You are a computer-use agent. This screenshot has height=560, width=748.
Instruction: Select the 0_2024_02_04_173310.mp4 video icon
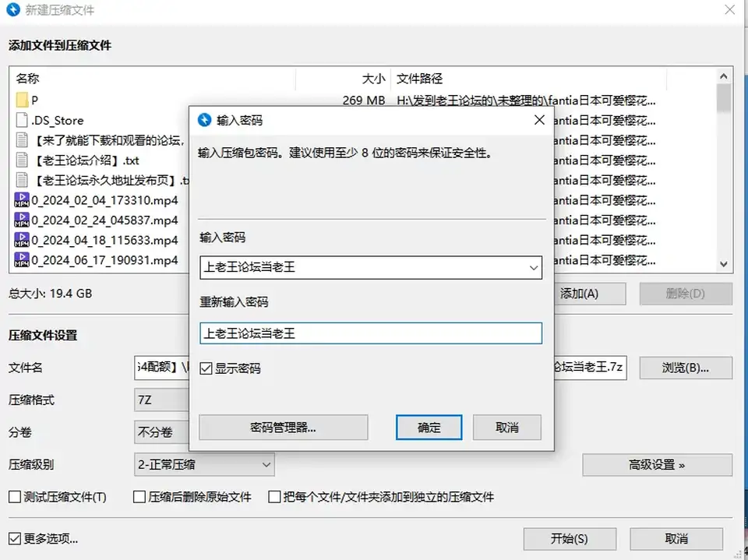(22, 200)
